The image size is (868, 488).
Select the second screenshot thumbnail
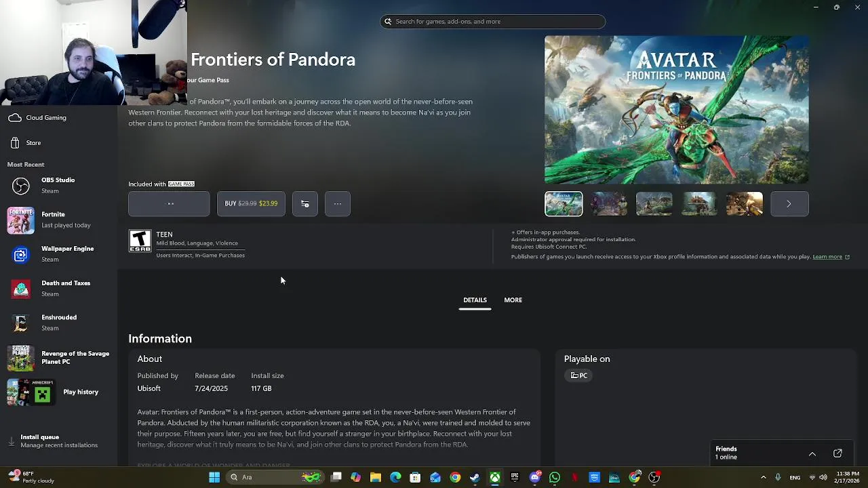(x=609, y=204)
